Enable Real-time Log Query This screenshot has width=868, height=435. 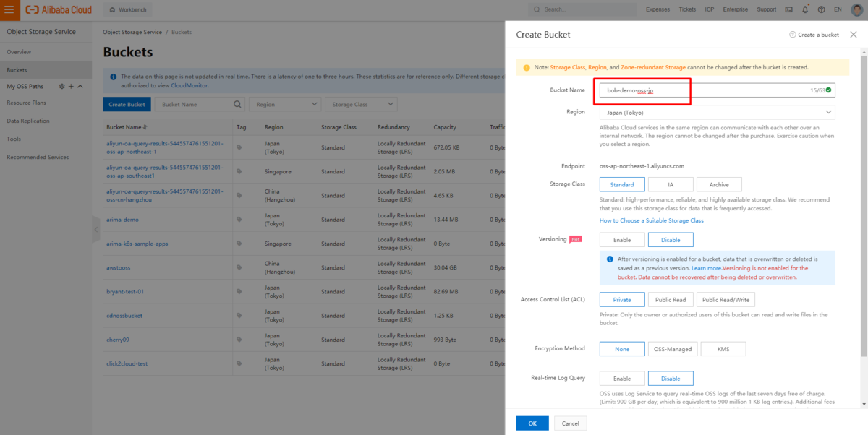click(622, 378)
